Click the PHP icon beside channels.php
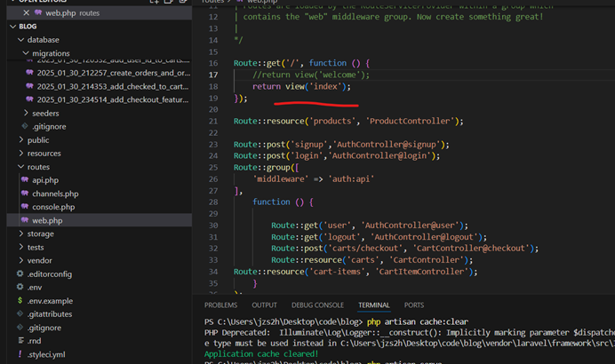The width and height of the screenshot is (615, 364). coord(25,194)
